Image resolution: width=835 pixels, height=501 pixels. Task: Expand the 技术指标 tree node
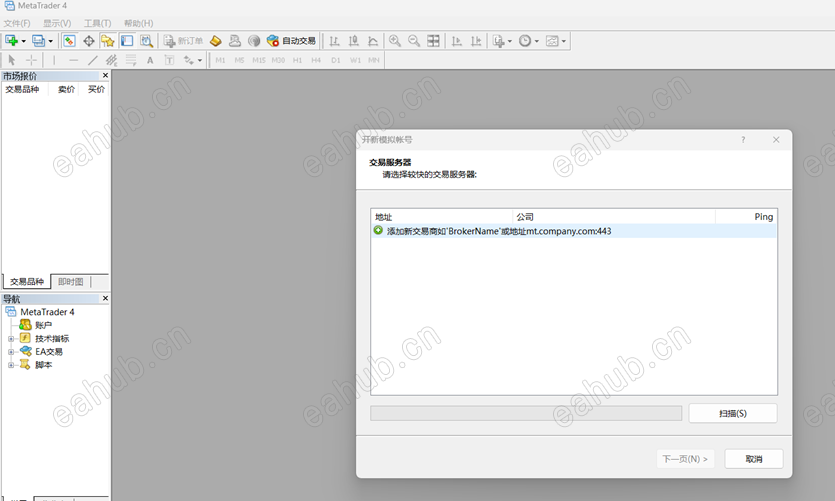click(11, 339)
